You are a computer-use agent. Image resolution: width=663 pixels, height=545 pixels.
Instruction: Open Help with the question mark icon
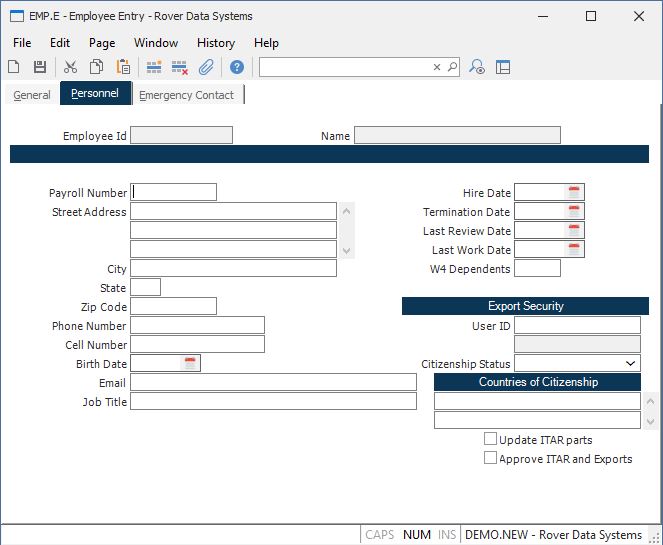(237, 67)
